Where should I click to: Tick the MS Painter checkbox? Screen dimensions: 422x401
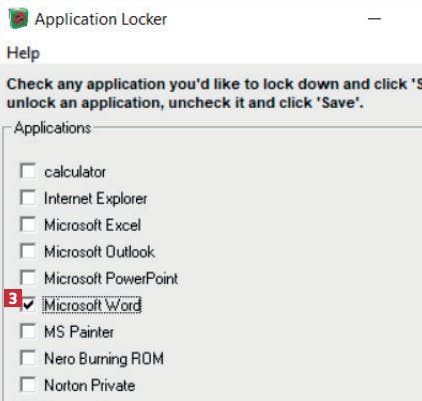tap(28, 331)
